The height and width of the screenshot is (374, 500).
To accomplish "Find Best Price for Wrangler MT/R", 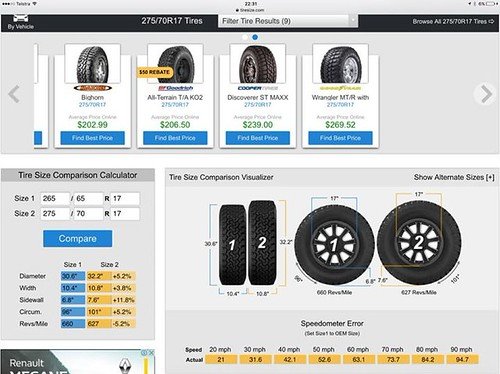I will 340,138.
